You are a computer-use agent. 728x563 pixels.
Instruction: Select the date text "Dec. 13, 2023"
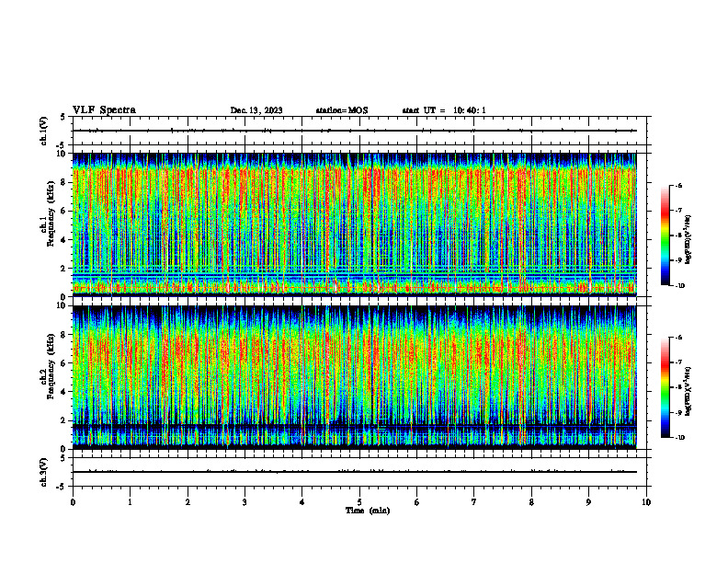pos(256,110)
